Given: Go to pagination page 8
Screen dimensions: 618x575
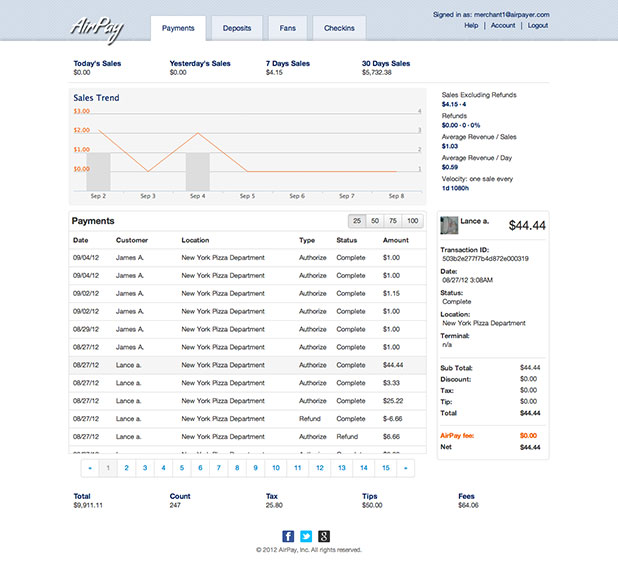Looking at the screenshot, I should (237, 468).
